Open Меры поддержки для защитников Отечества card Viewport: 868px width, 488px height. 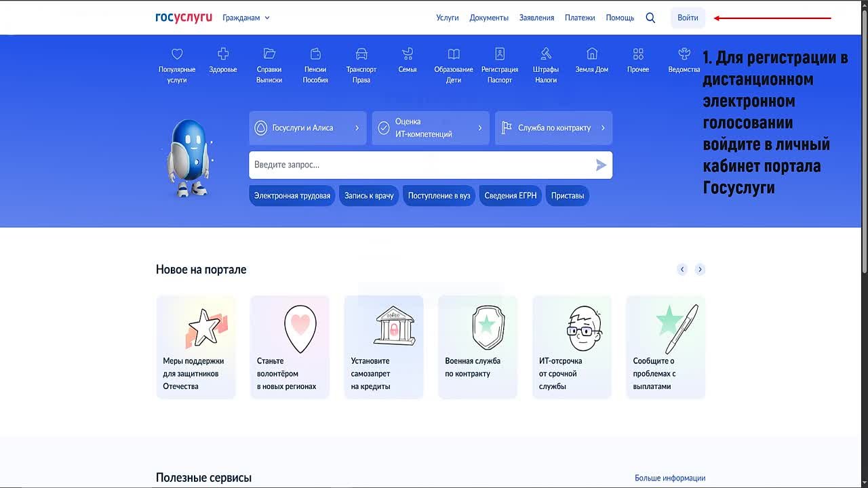pyautogui.click(x=196, y=347)
